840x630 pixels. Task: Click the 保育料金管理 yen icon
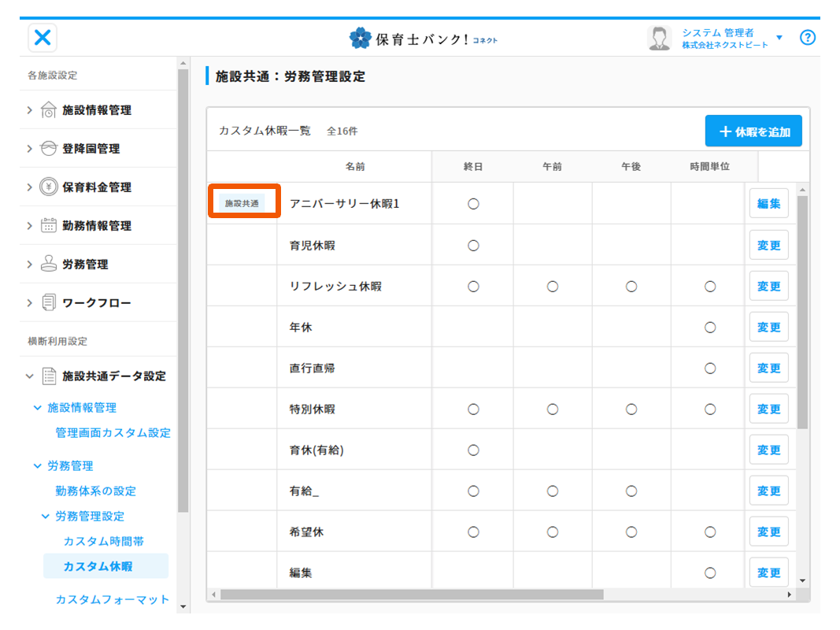(x=49, y=187)
